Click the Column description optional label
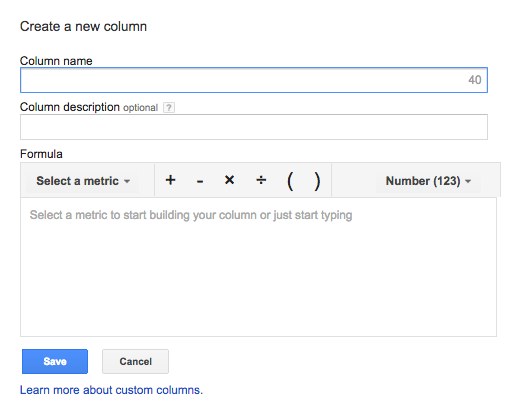 (x=89, y=107)
